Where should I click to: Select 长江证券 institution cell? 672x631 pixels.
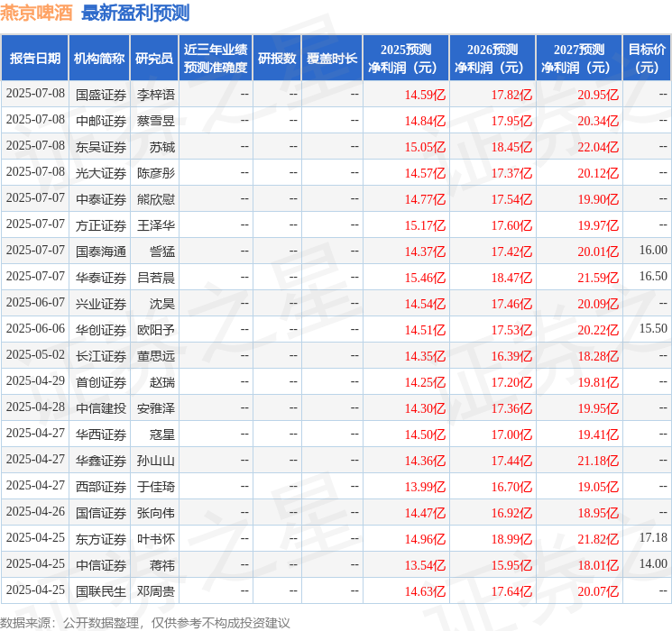[x=101, y=356]
